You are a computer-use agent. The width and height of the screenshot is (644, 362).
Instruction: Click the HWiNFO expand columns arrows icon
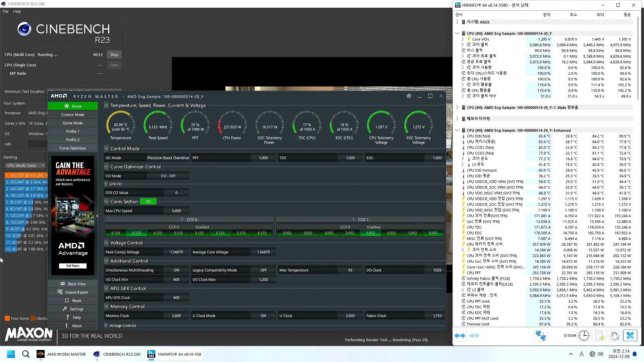point(460,336)
